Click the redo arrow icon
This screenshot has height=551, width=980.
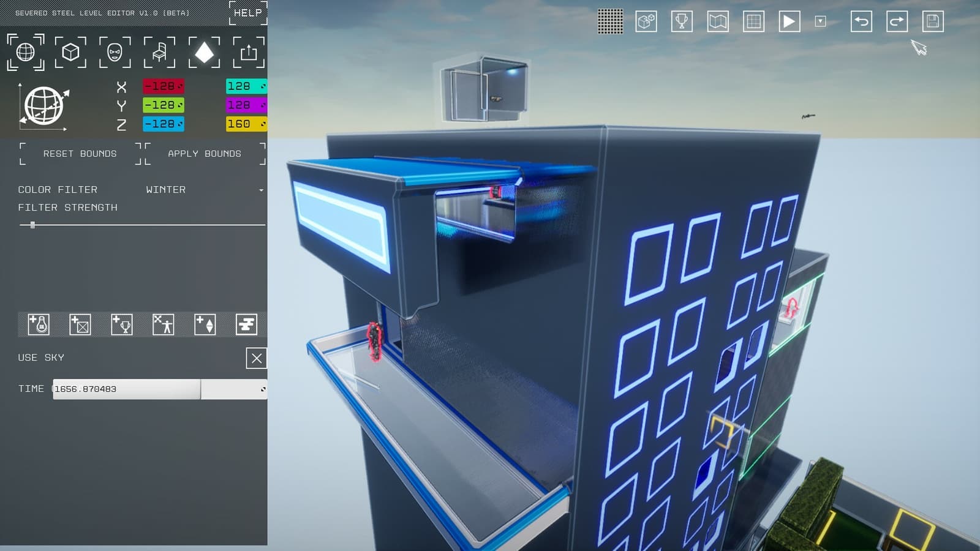(x=897, y=21)
